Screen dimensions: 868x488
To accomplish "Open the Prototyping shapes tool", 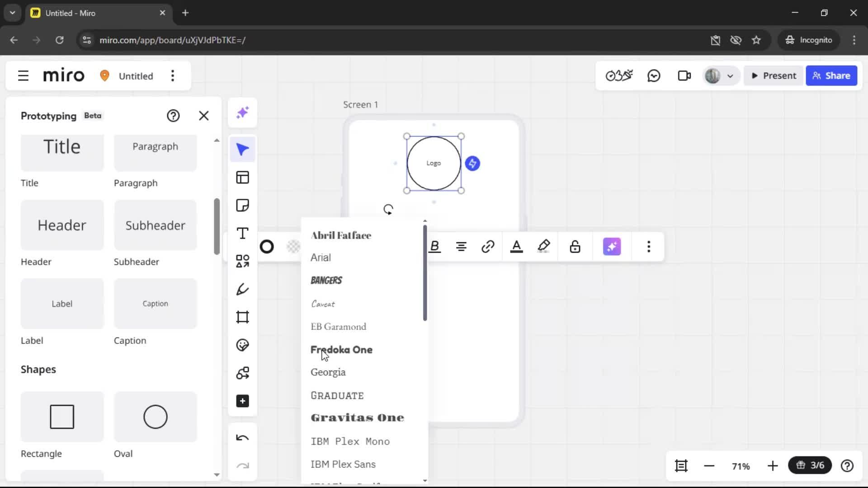I will 243,373.
